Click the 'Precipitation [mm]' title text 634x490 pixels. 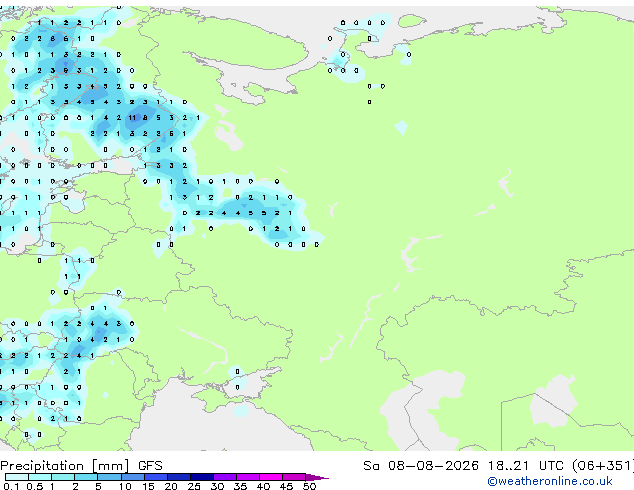pyautogui.click(x=65, y=466)
